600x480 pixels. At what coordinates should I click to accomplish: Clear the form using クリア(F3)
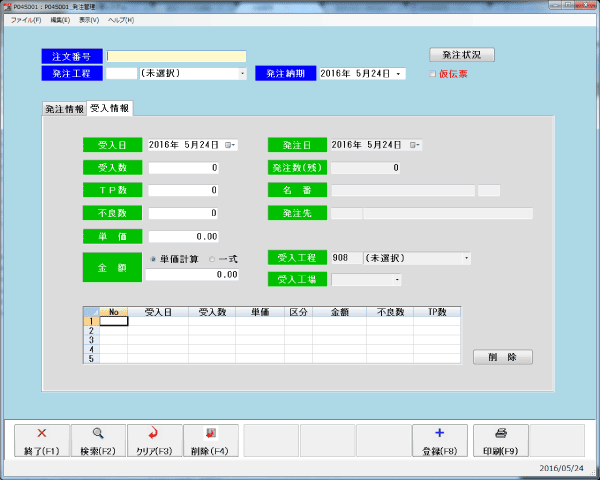154,441
